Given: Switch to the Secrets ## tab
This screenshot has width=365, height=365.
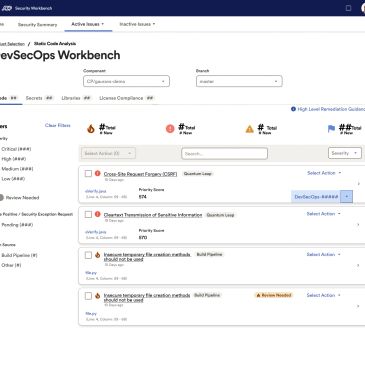Looking at the screenshot, I should (x=39, y=98).
